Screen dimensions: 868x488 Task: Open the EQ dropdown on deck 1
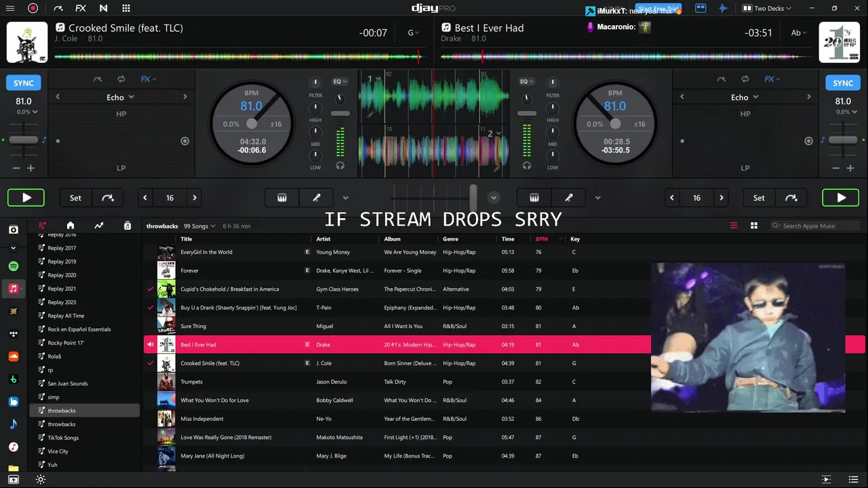point(340,81)
